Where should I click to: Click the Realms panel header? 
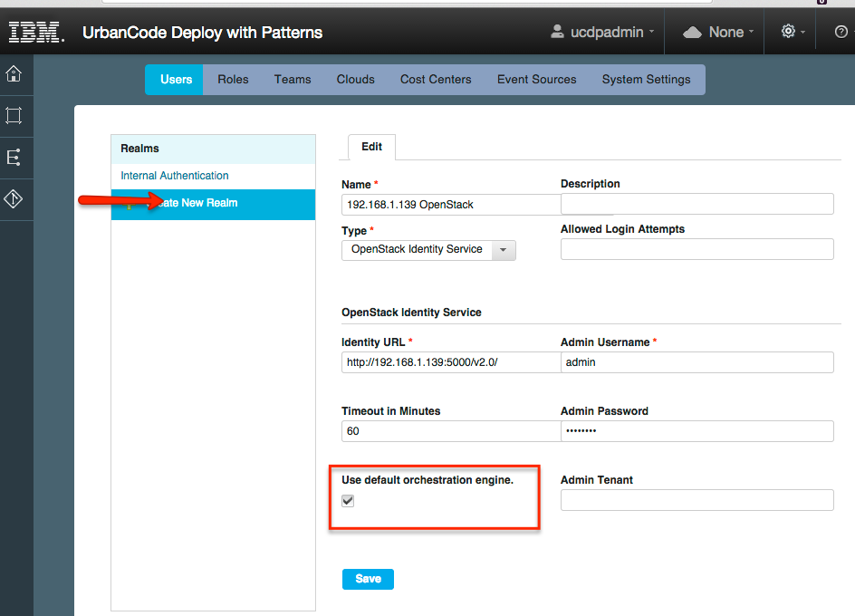click(x=213, y=149)
